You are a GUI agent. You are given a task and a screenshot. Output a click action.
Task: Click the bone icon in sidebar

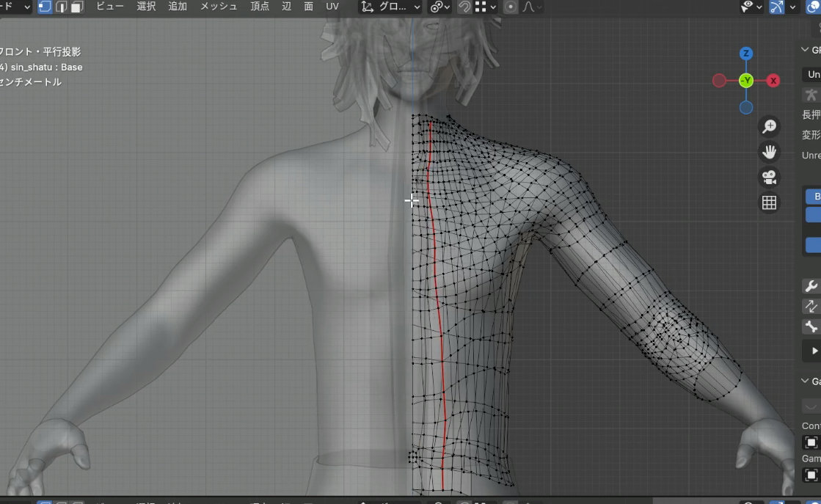coord(811,326)
